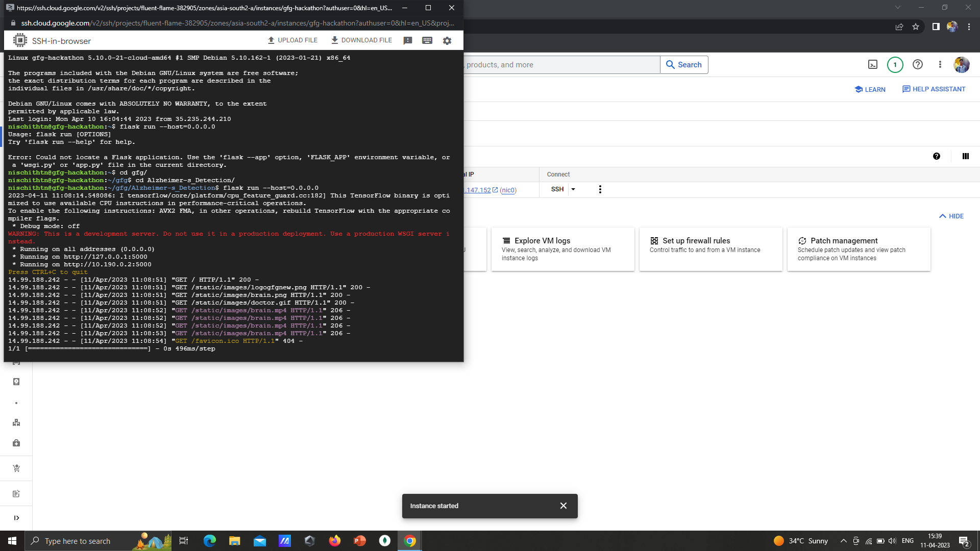Open the send feedback icon in SSH toolbar

click(x=408, y=41)
